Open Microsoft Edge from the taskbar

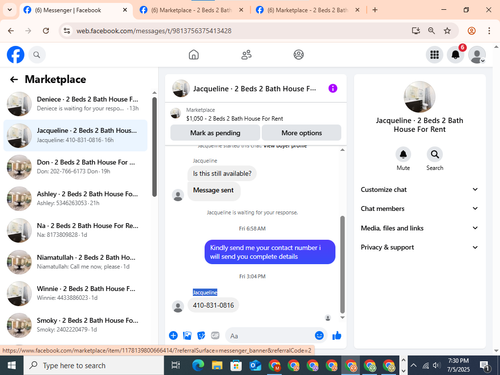tap(198, 365)
